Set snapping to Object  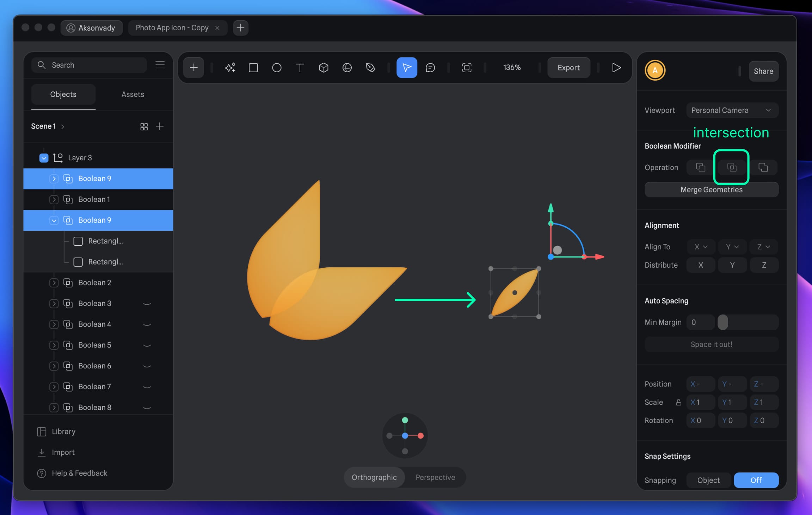(708, 480)
